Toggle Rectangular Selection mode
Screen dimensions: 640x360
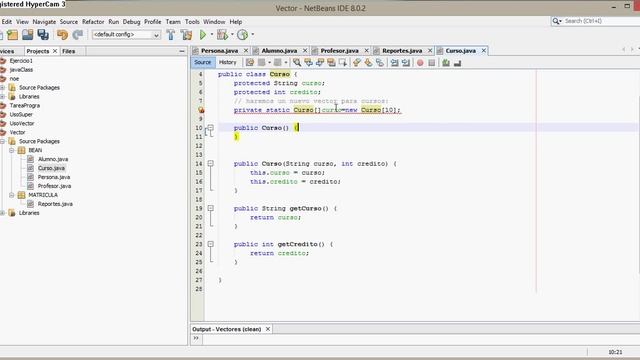point(343,62)
